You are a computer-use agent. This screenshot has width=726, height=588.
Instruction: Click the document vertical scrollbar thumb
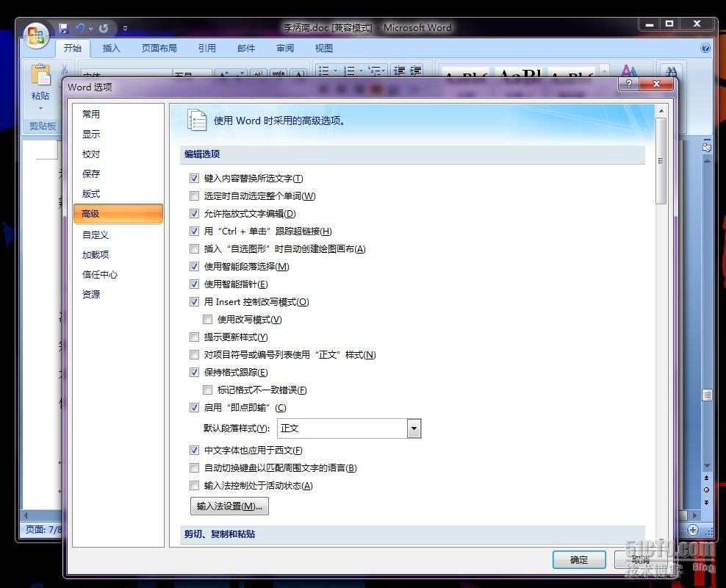tap(707, 395)
